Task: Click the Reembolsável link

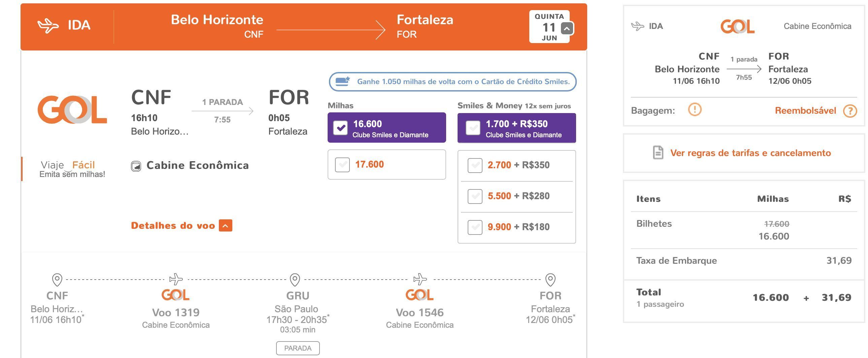Action: [x=805, y=110]
